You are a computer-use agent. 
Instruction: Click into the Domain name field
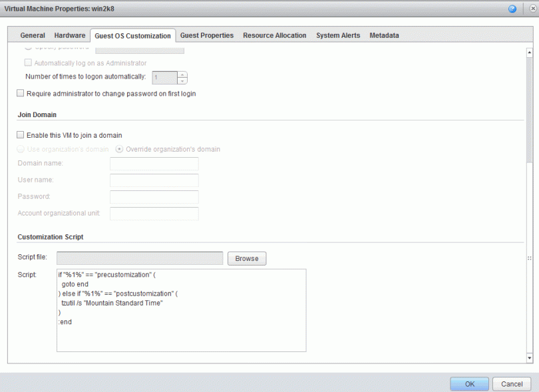[x=154, y=164]
